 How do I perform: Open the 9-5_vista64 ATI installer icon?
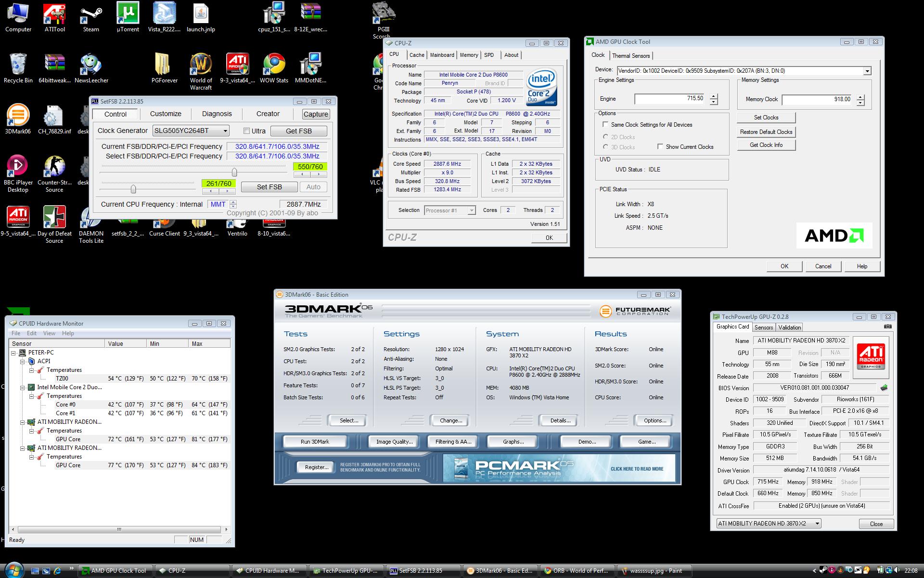tap(18, 222)
